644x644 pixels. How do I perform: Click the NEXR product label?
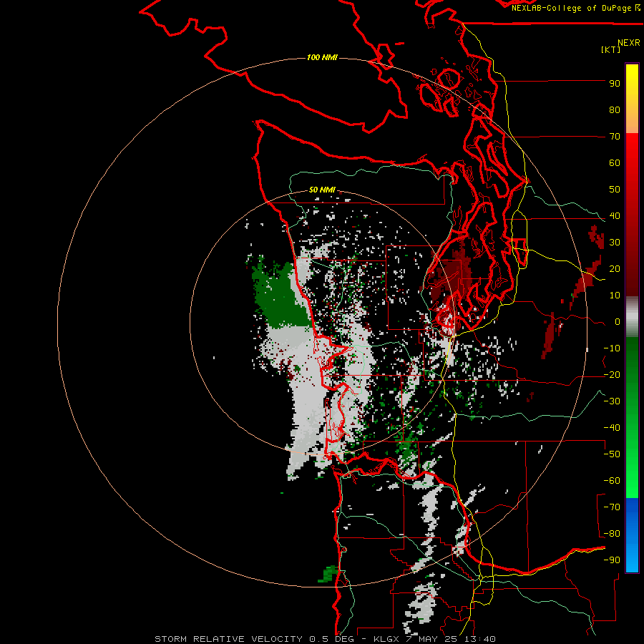point(628,43)
